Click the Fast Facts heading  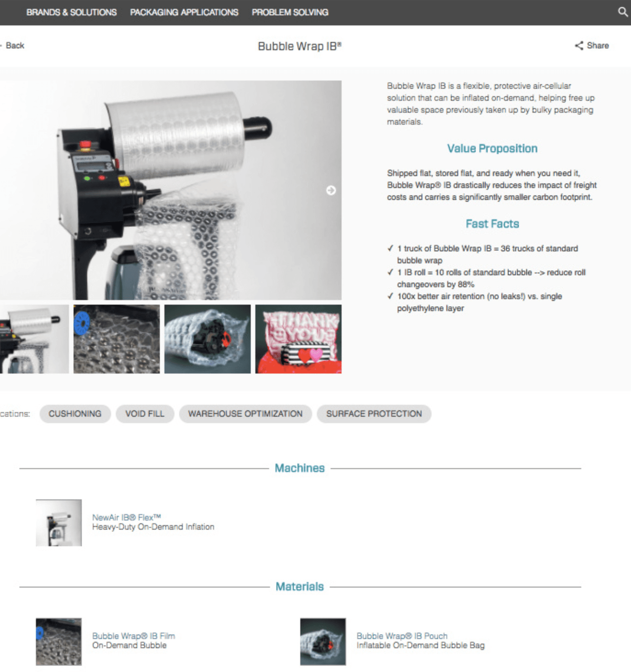click(x=492, y=224)
